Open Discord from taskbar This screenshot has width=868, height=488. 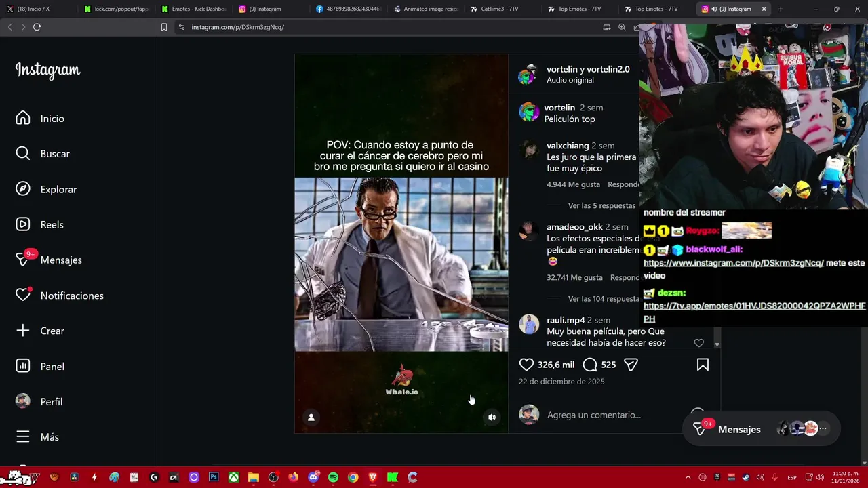pyautogui.click(x=313, y=477)
